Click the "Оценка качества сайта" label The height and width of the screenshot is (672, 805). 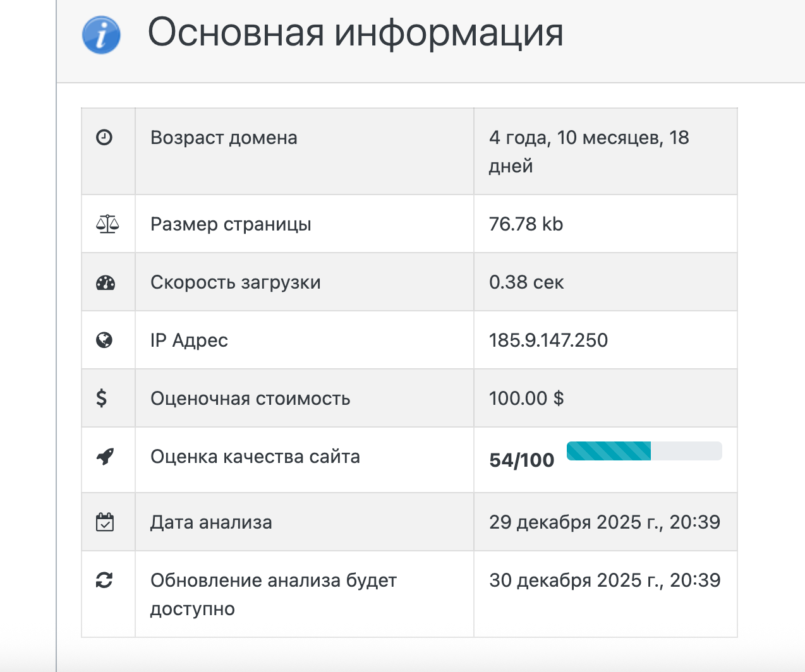(255, 457)
